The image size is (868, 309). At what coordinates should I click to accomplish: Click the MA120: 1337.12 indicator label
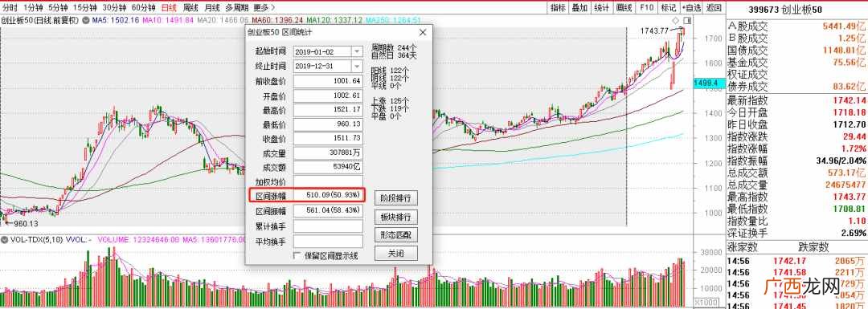[x=334, y=20]
